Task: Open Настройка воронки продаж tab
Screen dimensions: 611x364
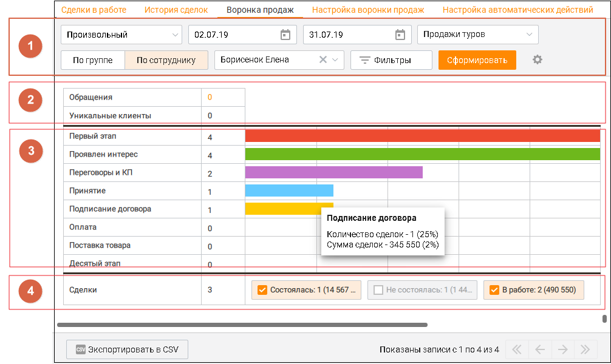Action: point(368,10)
